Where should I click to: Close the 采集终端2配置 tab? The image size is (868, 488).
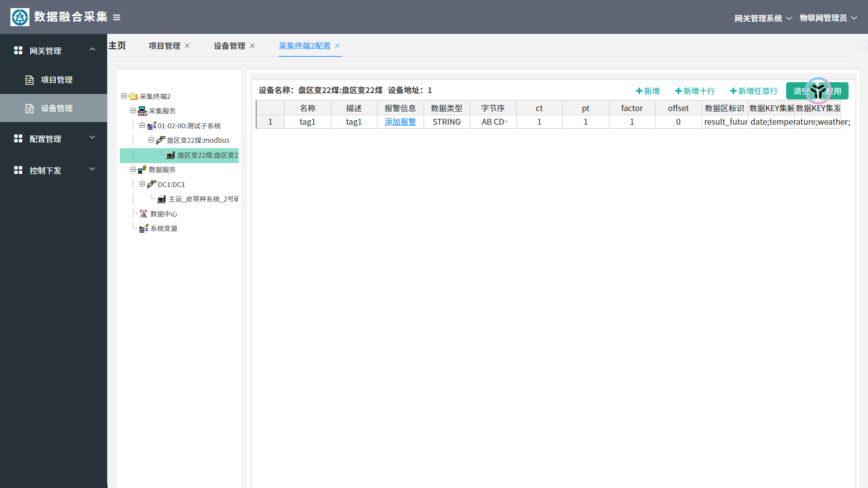(337, 46)
